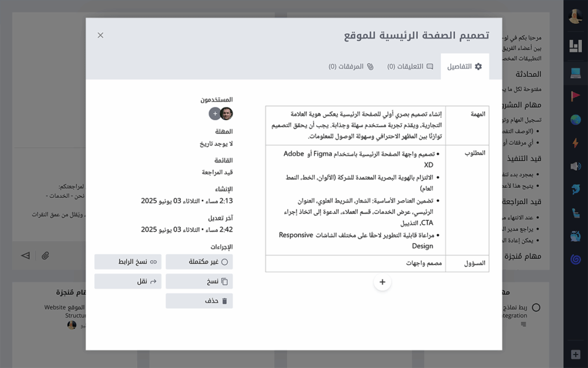The height and width of the screenshot is (368, 588).
Task: Click the نسخ الرابط copy link button
Action: [128, 262]
